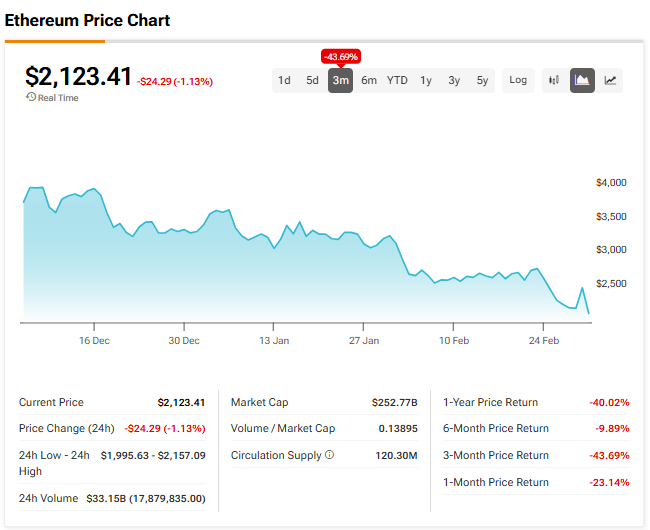Click the $3,000 y-axis label
The image size is (650, 530).
pos(611,249)
